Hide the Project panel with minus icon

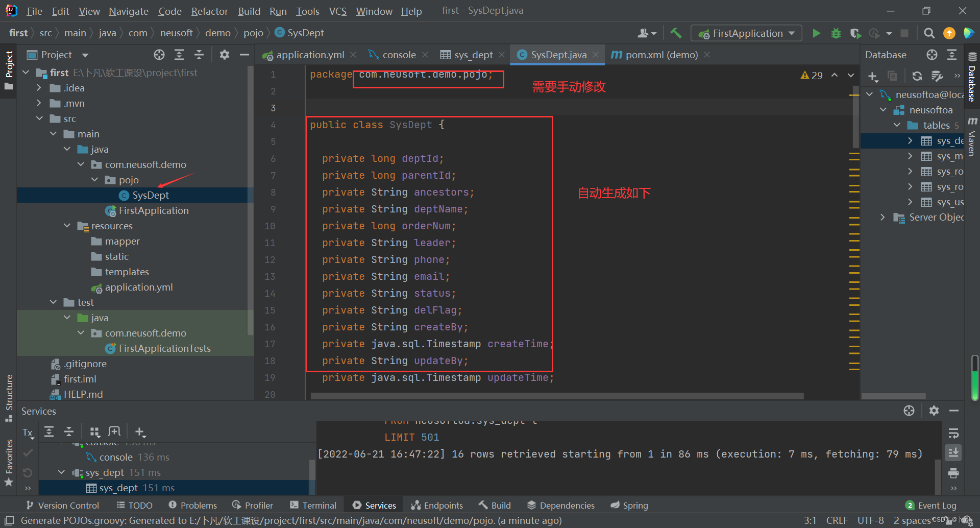click(x=244, y=55)
